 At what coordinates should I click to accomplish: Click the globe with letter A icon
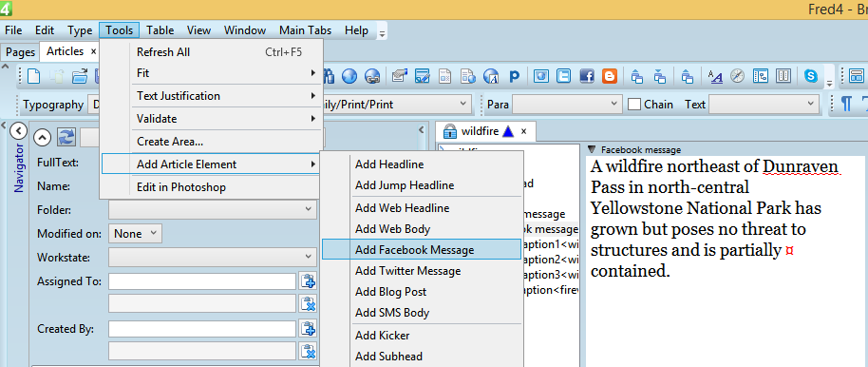tap(491, 75)
